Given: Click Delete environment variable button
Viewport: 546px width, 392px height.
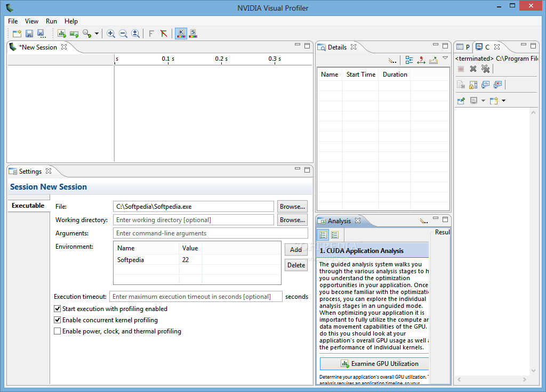Looking at the screenshot, I should [296, 265].
